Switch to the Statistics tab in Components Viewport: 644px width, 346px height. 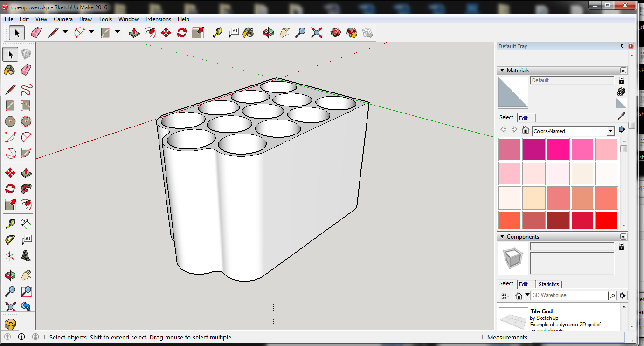tap(548, 284)
